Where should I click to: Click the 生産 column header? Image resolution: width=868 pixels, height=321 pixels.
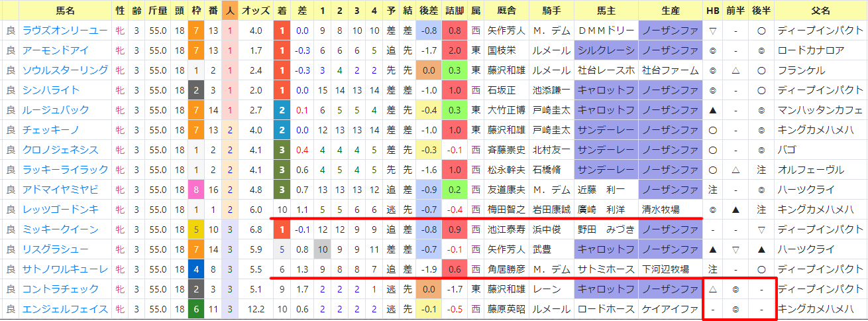tap(670, 11)
